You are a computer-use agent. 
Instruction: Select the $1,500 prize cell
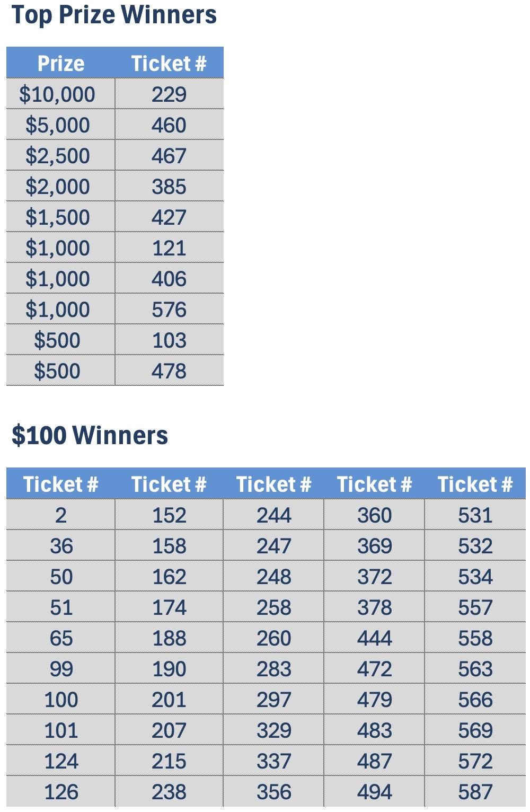pos(57,217)
